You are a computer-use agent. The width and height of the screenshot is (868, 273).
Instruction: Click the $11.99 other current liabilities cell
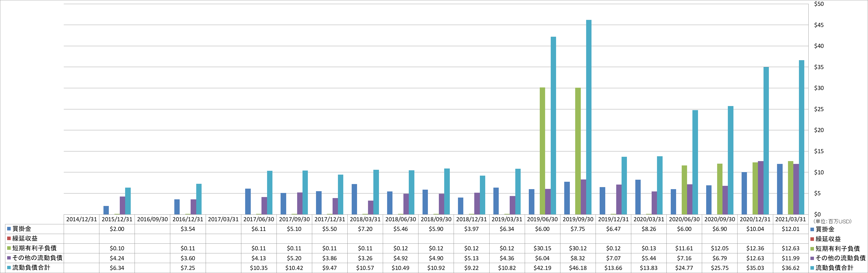click(791, 258)
